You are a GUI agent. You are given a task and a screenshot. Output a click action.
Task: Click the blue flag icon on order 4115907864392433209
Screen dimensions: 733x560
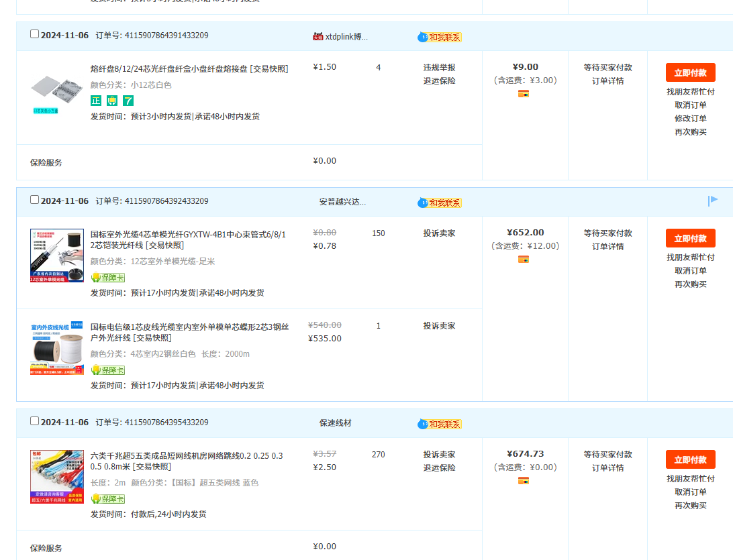713,201
